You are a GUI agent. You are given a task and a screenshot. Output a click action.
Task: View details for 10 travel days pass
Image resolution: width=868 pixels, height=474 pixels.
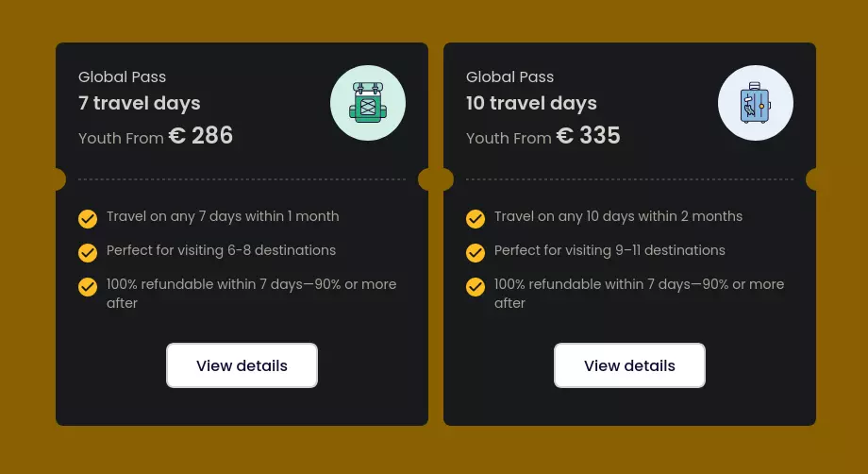coord(629,365)
